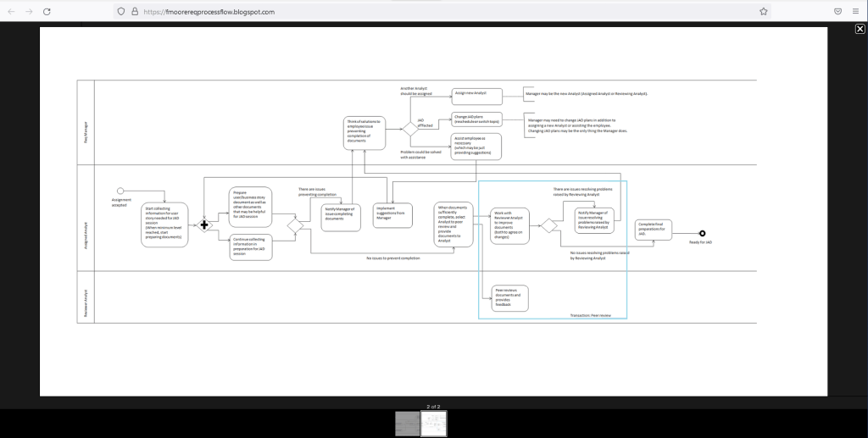Click the black plus parallel gateway symbol
The image size is (868, 438).
(203, 225)
